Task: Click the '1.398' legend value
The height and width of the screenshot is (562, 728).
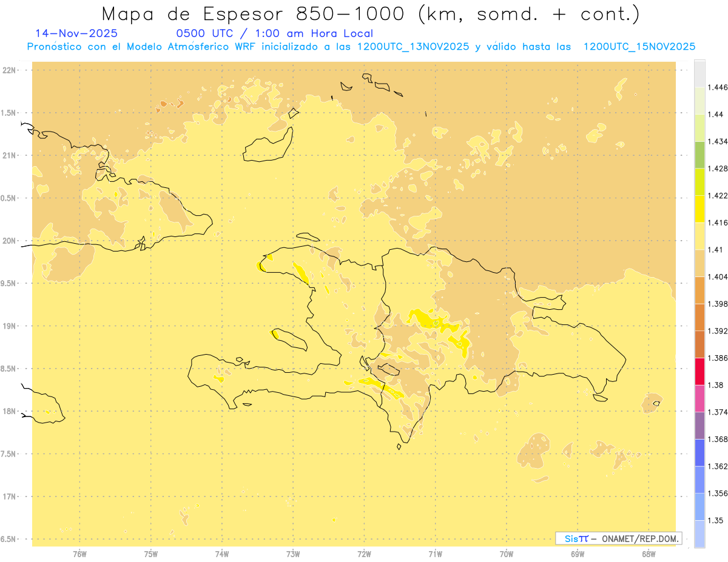Action: pos(717,304)
